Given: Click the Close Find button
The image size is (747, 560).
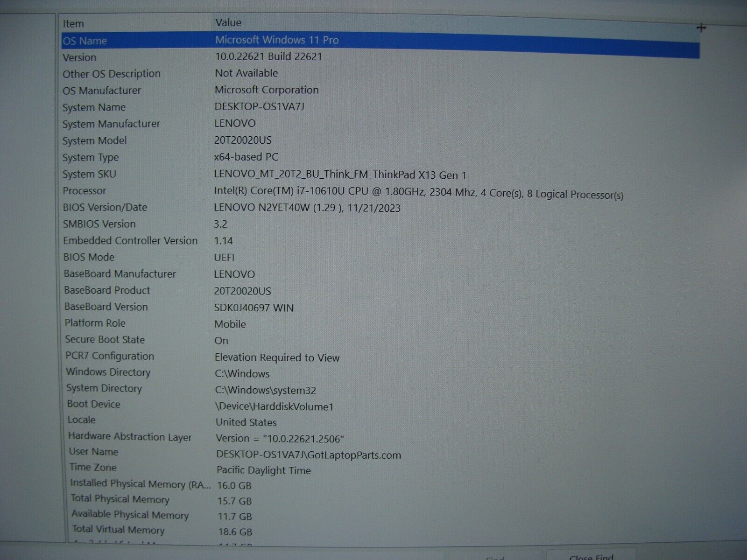Looking at the screenshot, I should 591,557.
